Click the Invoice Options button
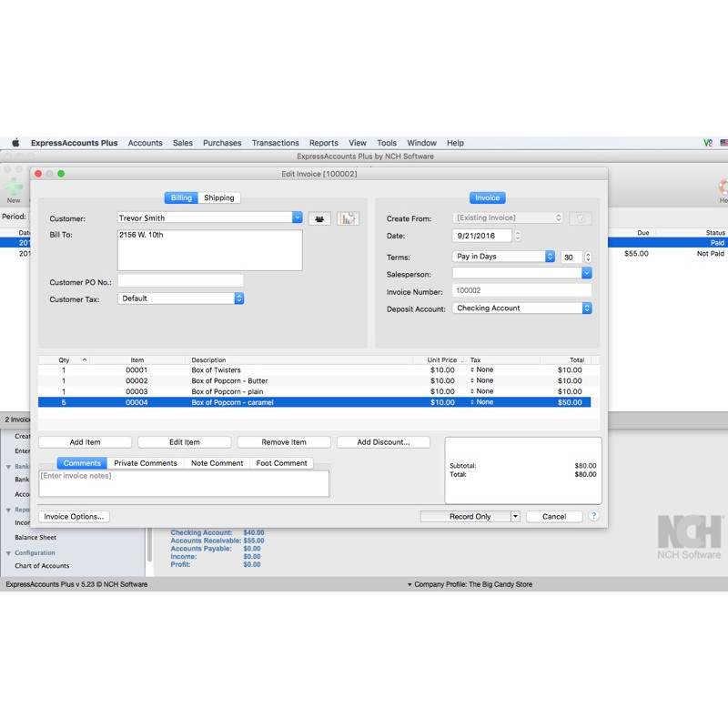This screenshot has width=728, height=728. [75, 516]
